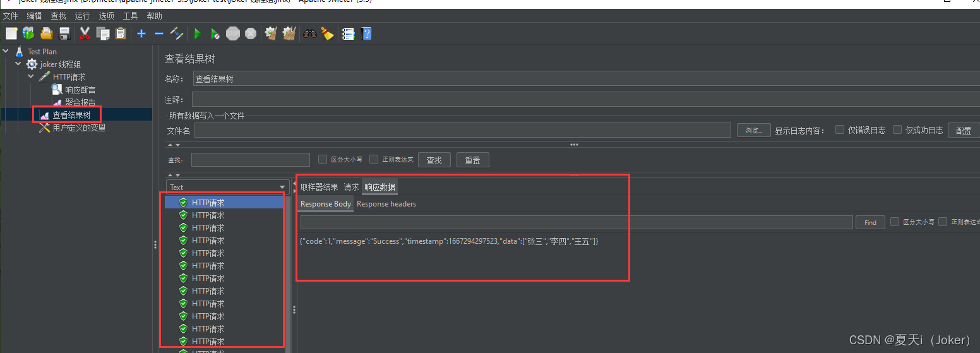Click the 浏览 browse button
This screenshot has height=353, width=980.
point(754,131)
